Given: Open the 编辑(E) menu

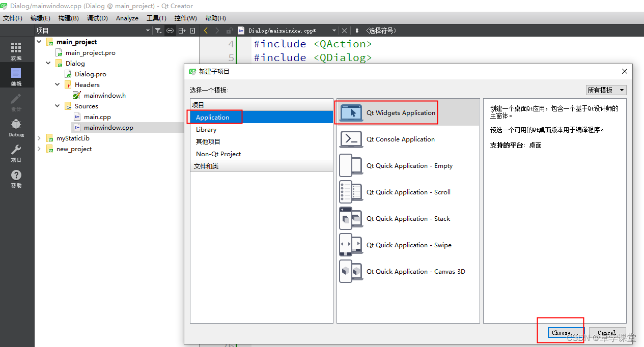Looking at the screenshot, I should [x=40, y=18].
